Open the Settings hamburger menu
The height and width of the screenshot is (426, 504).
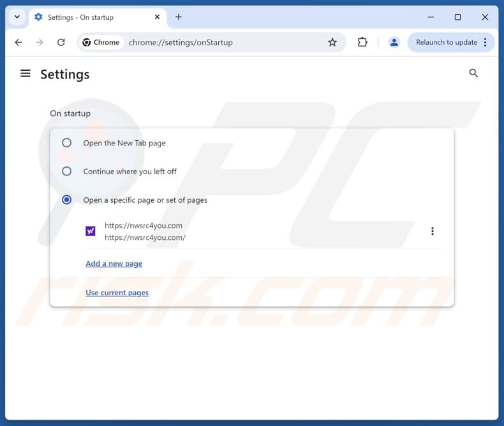(x=26, y=73)
